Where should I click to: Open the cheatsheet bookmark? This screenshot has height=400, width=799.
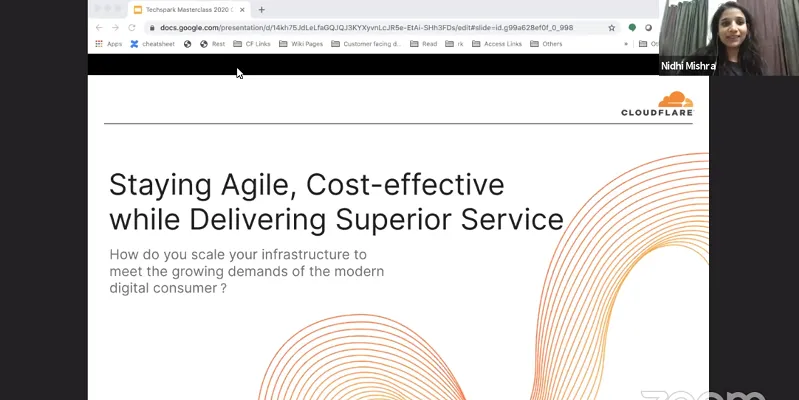click(x=153, y=44)
